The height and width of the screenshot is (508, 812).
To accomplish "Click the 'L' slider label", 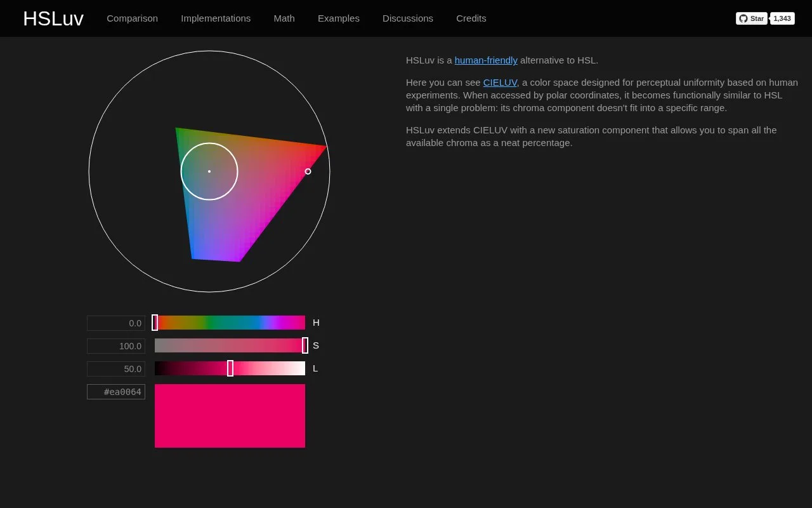I will (315, 368).
